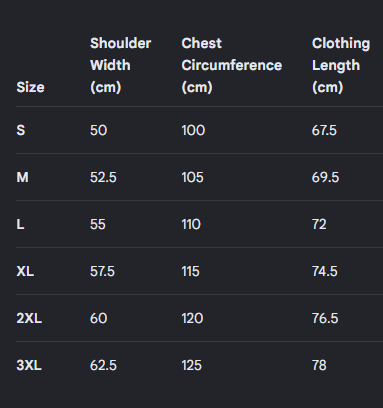The image size is (383, 408).
Task: Click chest circumference value 125
Action: pyautogui.click(x=192, y=365)
